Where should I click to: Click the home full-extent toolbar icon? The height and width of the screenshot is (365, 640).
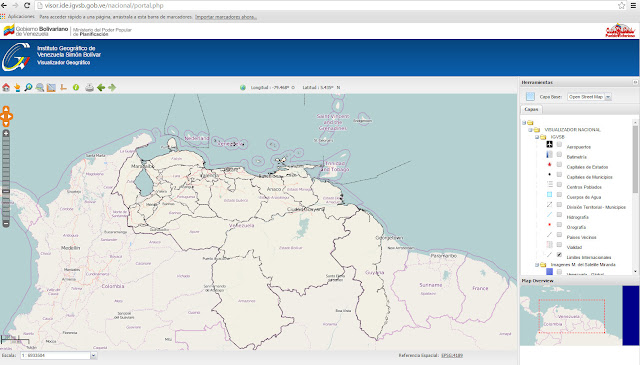point(6,87)
